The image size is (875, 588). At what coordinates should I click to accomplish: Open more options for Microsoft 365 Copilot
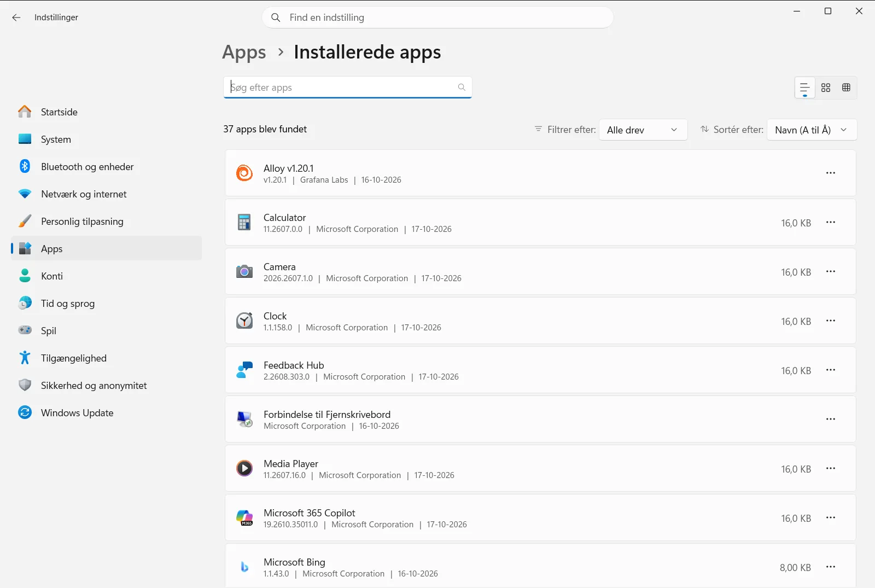point(831,517)
